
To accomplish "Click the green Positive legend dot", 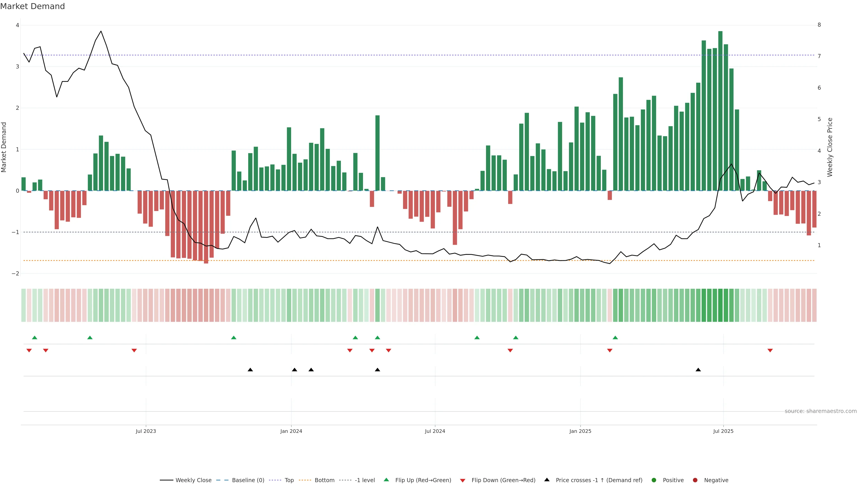I will pos(654,480).
